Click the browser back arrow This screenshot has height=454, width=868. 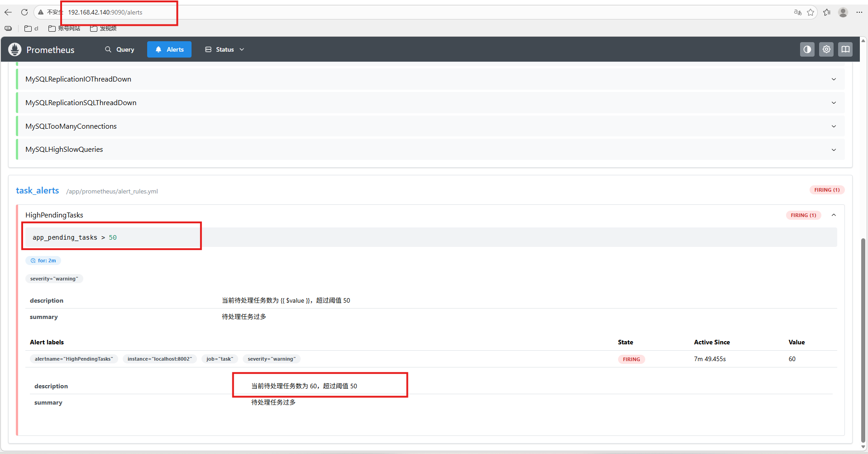(x=8, y=12)
